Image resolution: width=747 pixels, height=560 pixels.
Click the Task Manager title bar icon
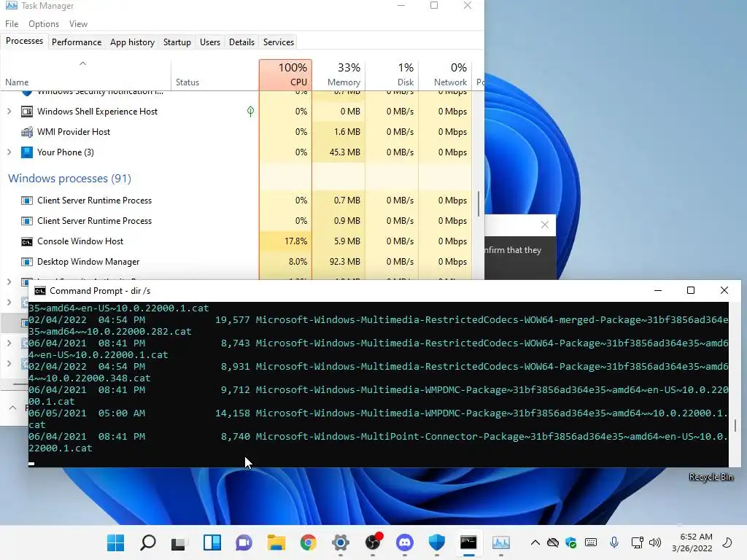click(12, 5)
